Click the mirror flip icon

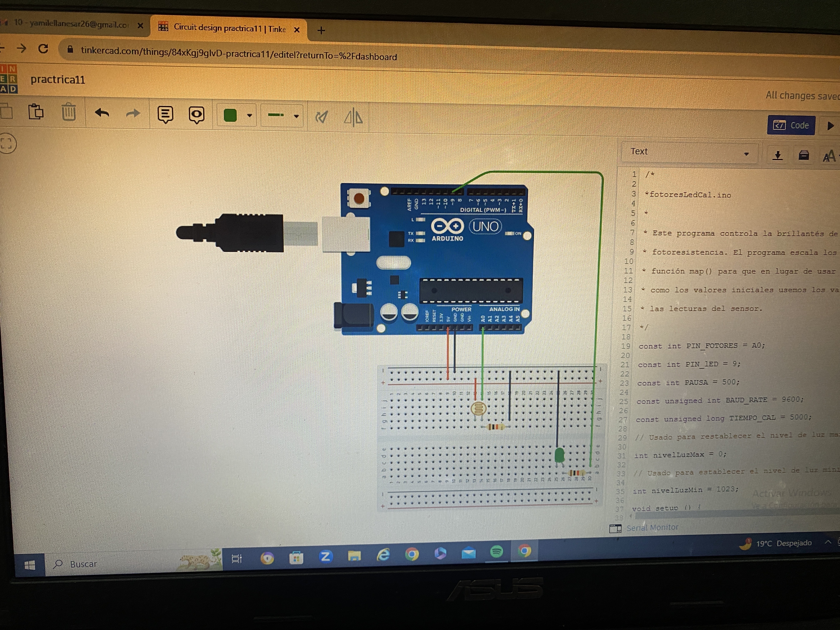pyautogui.click(x=353, y=117)
